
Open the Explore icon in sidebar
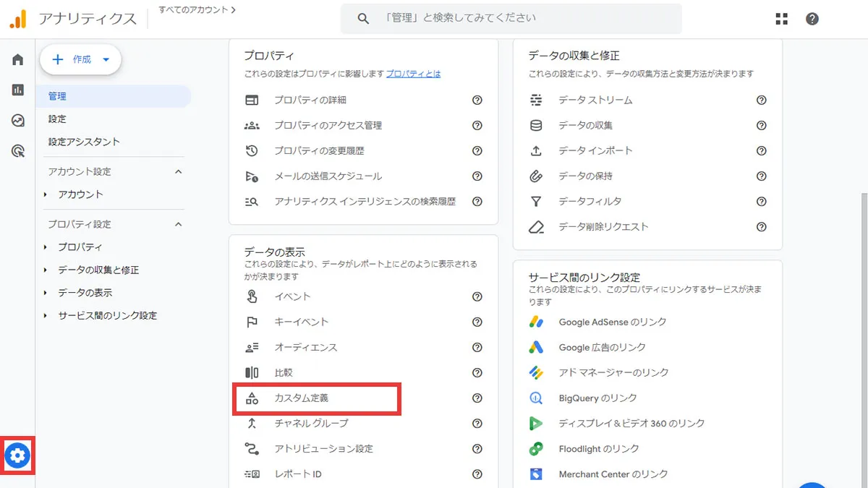click(18, 121)
